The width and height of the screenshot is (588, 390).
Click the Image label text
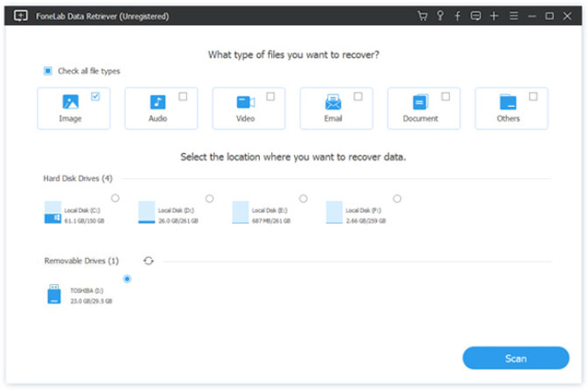(70, 119)
